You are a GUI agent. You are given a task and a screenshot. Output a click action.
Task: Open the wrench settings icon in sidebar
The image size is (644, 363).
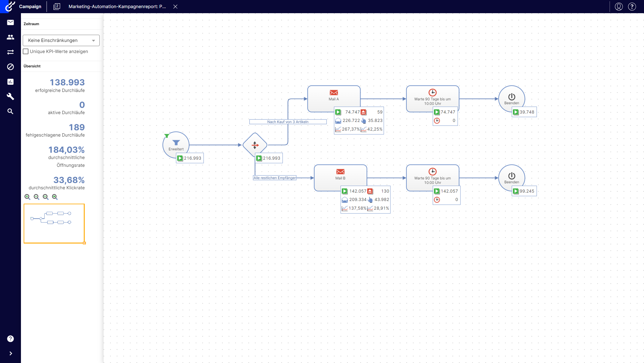point(10,96)
